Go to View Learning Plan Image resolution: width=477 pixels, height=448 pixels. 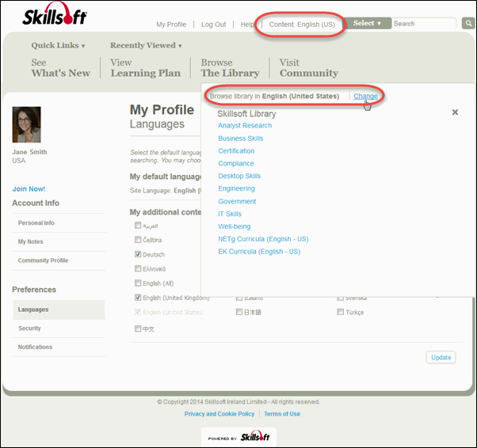pyautogui.click(x=145, y=68)
